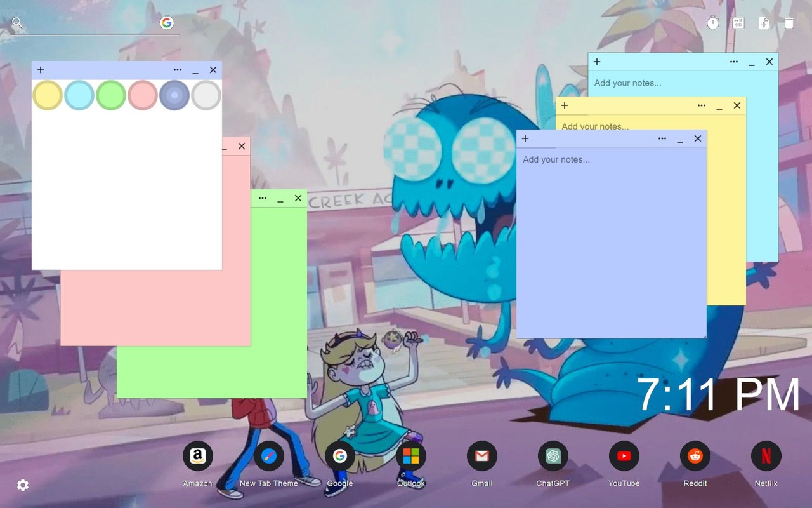This screenshot has height=508, width=812.
Task: Click the purple note's text area
Action: click(612, 243)
